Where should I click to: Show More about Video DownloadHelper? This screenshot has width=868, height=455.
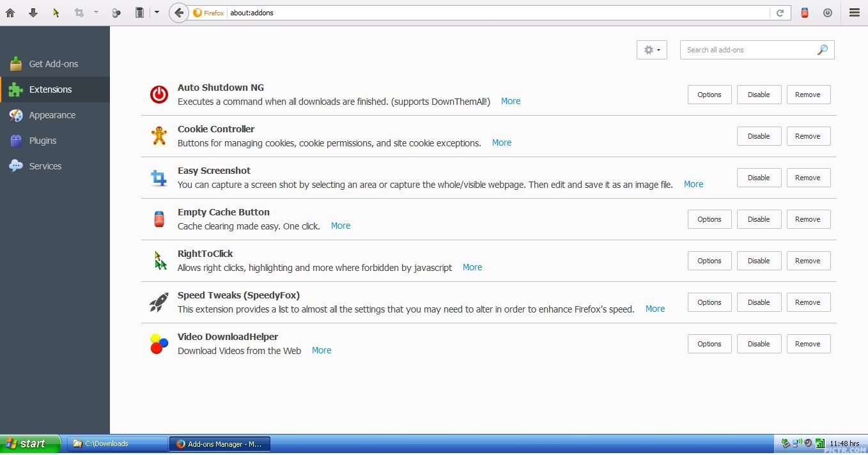(322, 350)
